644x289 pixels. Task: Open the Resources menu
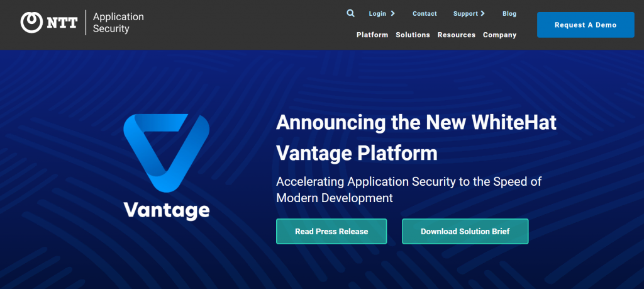point(457,35)
